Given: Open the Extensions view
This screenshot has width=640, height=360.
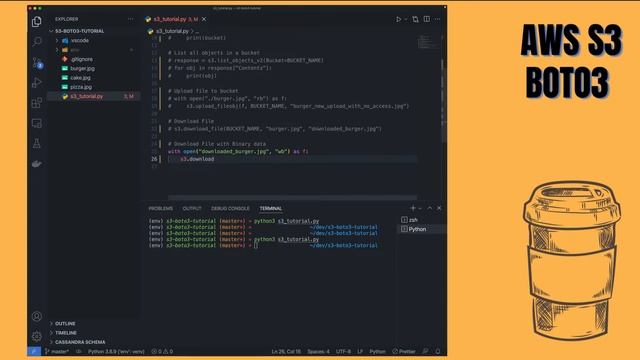Looking at the screenshot, I should click(37, 102).
